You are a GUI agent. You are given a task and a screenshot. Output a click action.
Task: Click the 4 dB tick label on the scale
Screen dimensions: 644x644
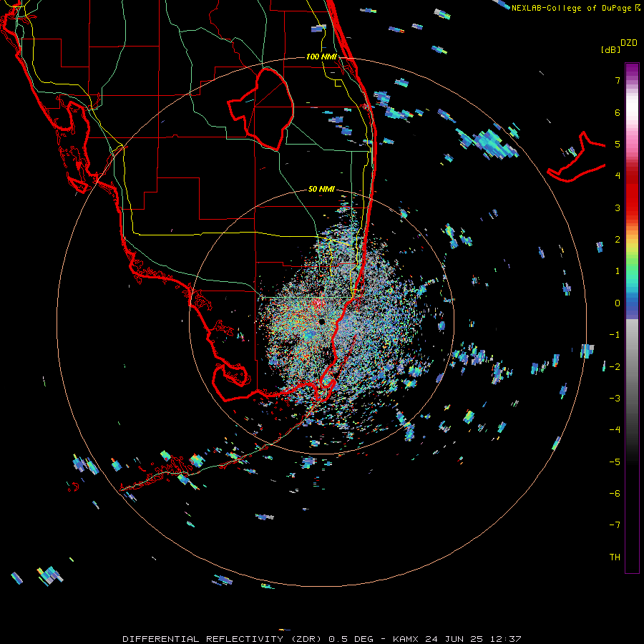[x=618, y=176]
